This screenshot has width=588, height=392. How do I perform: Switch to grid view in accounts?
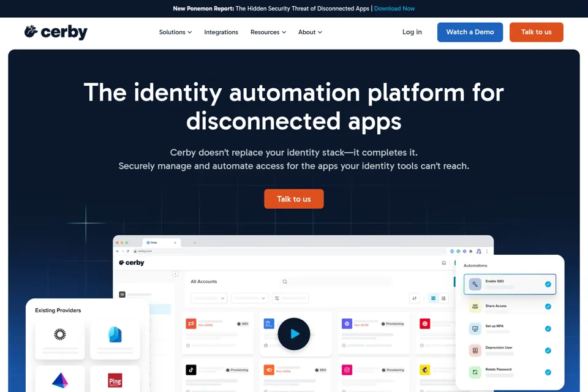(433, 298)
